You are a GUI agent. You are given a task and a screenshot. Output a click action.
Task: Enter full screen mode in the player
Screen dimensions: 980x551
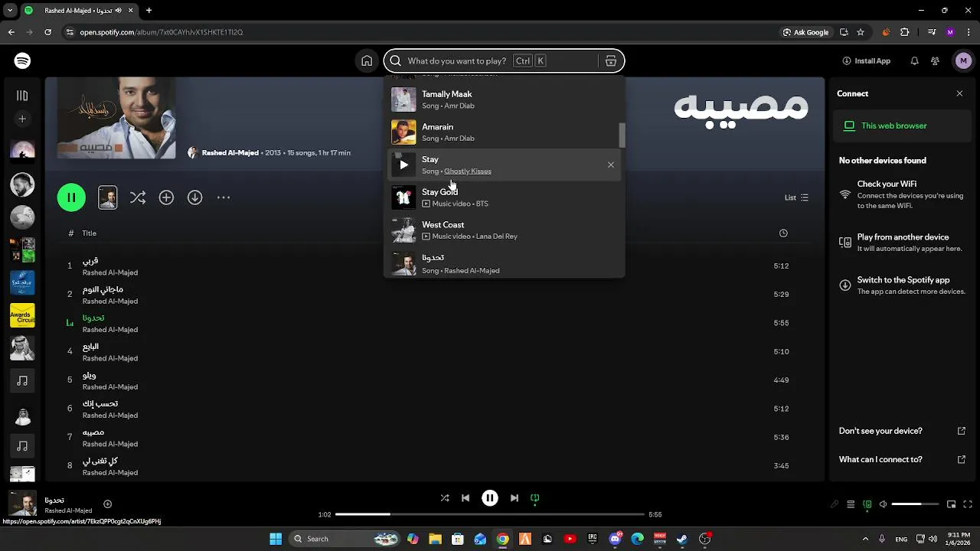[x=969, y=504]
